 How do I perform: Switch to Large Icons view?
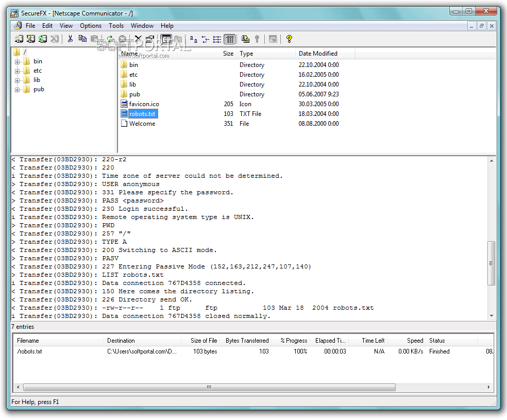(x=194, y=39)
